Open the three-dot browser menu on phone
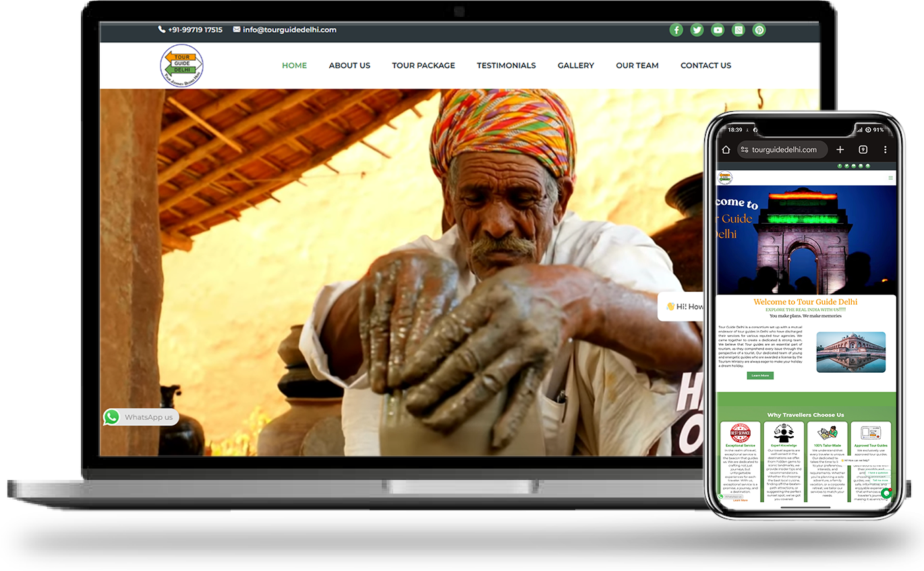Viewport: 924px width, 571px height. point(885,150)
